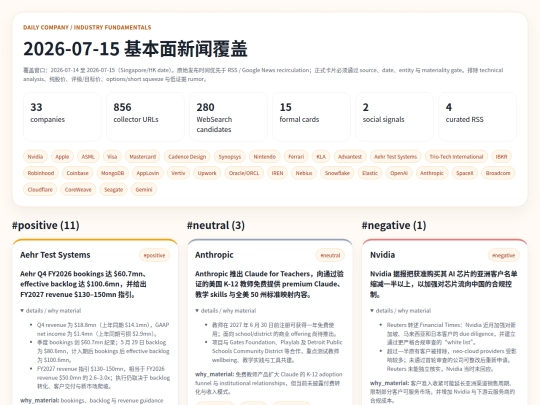This screenshot has height=405, width=540.
Task: Click the Vertiv tag
Action: point(178,173)
